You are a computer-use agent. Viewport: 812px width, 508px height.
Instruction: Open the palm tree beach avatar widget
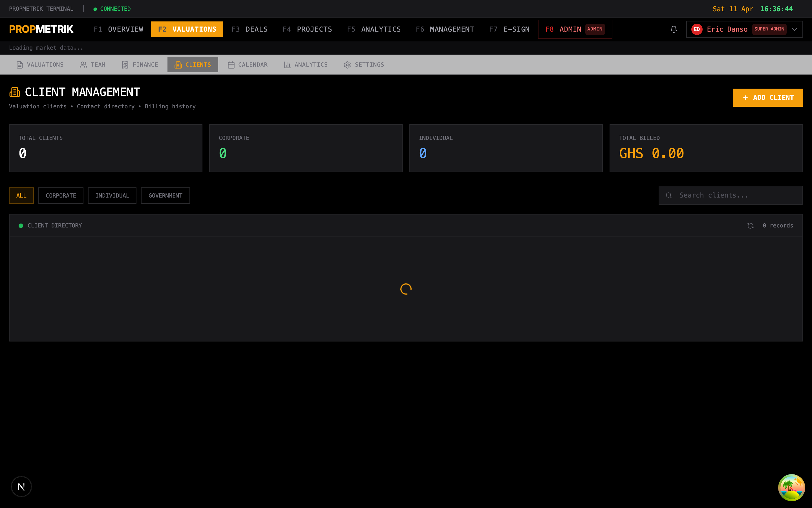pos(791,487)
